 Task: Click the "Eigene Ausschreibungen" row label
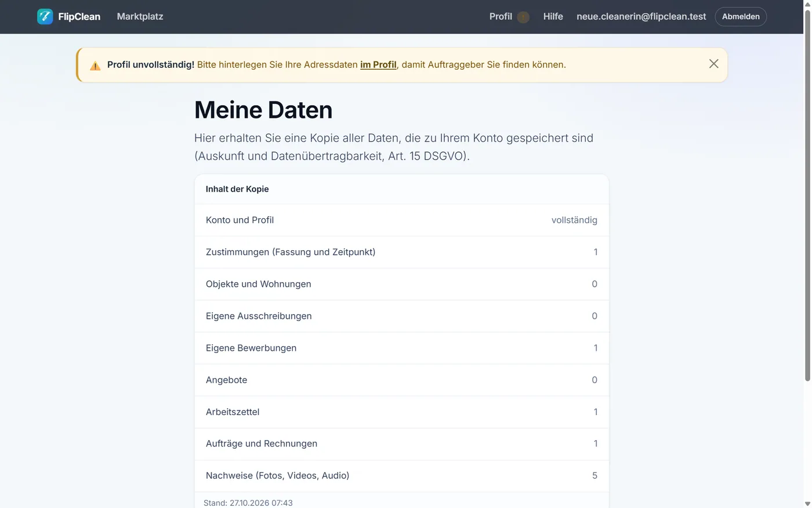click(259, 316)
